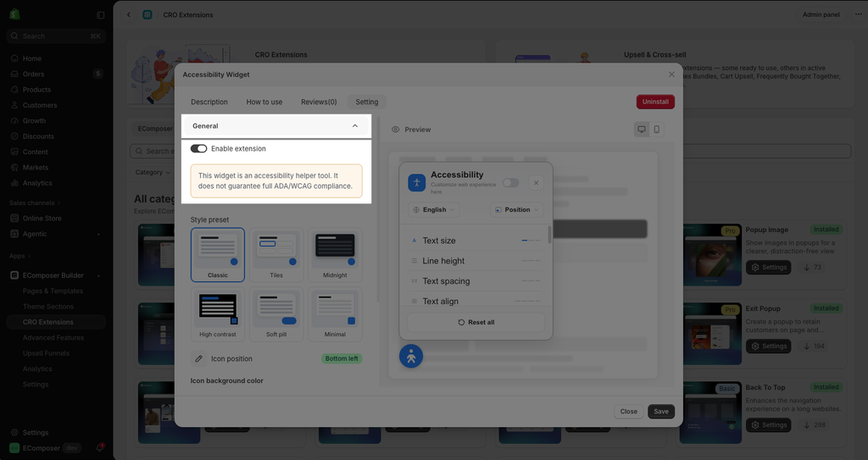Expand Sales channels section

pos(34,202)
